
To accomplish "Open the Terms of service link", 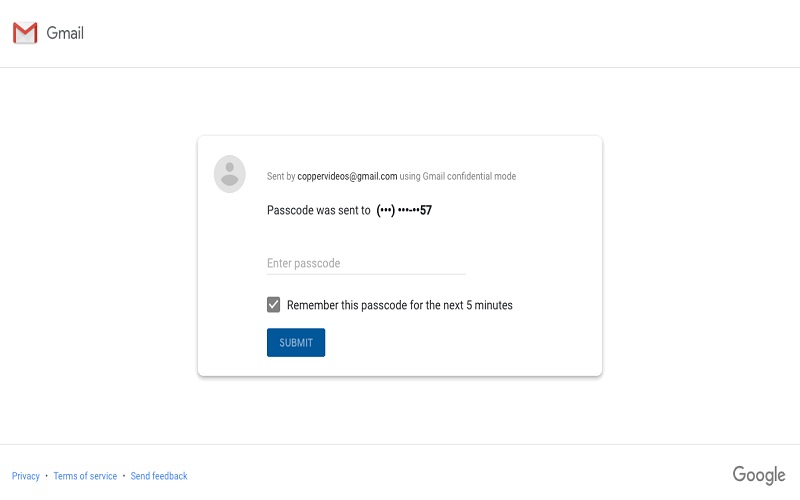I will pyautogui.click(x=85, y=476).
